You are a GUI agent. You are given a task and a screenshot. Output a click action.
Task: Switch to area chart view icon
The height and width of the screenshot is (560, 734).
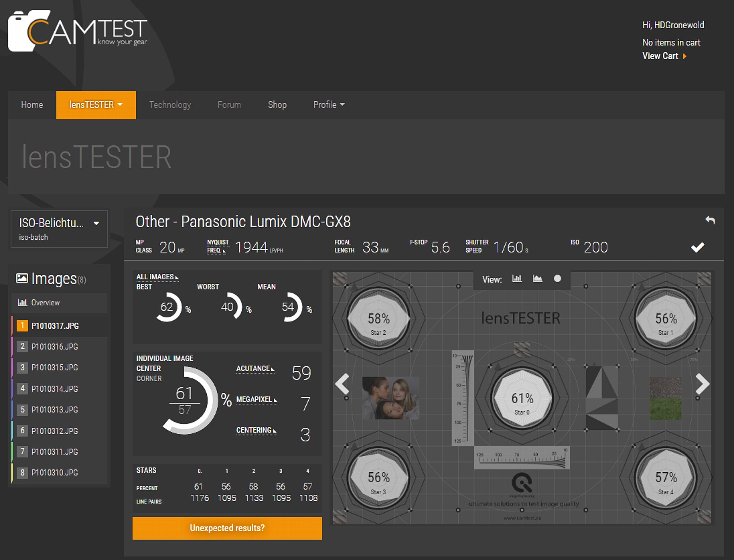(x=537, y=279)
